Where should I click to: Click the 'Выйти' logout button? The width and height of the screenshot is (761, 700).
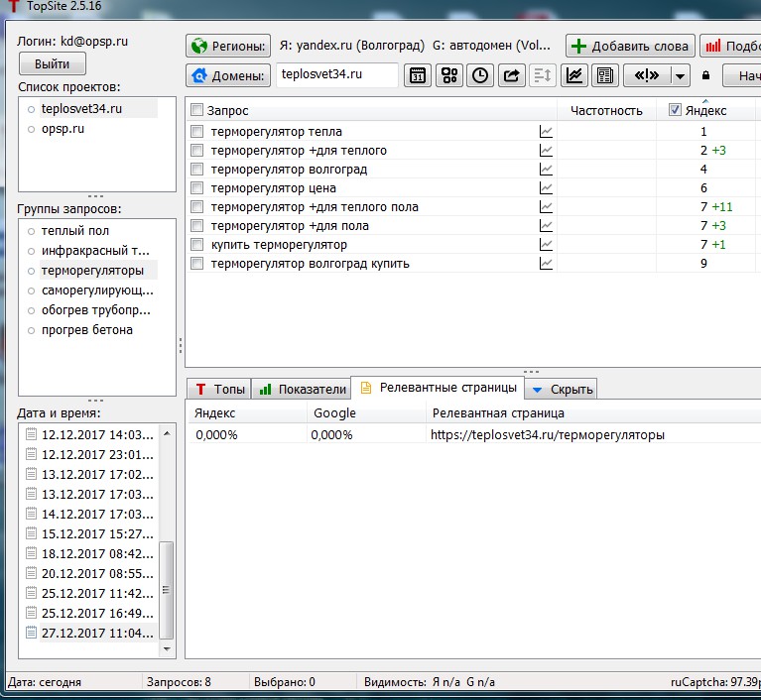53,64
